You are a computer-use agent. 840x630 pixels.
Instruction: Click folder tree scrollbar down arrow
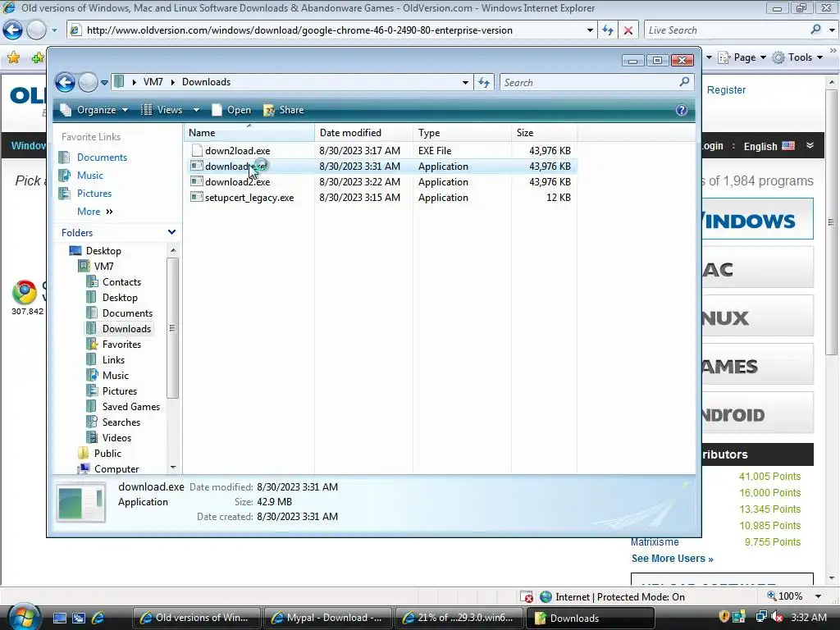(x=172, y=468)
